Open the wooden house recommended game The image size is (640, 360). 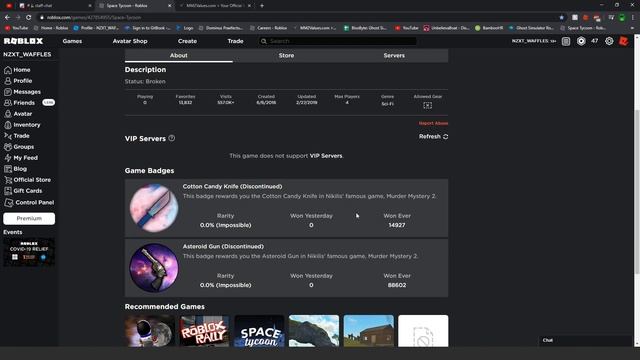[369, 331]
